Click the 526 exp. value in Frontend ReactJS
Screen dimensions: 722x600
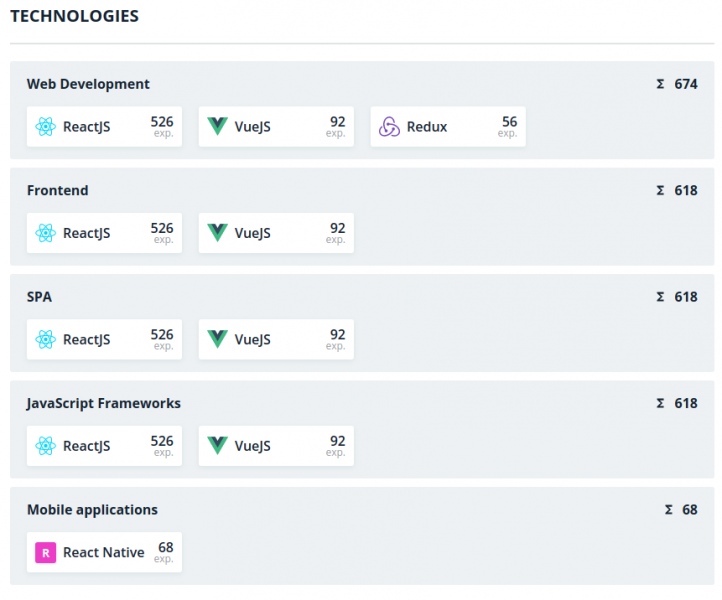pyautogui.click(x=162, y=233)
